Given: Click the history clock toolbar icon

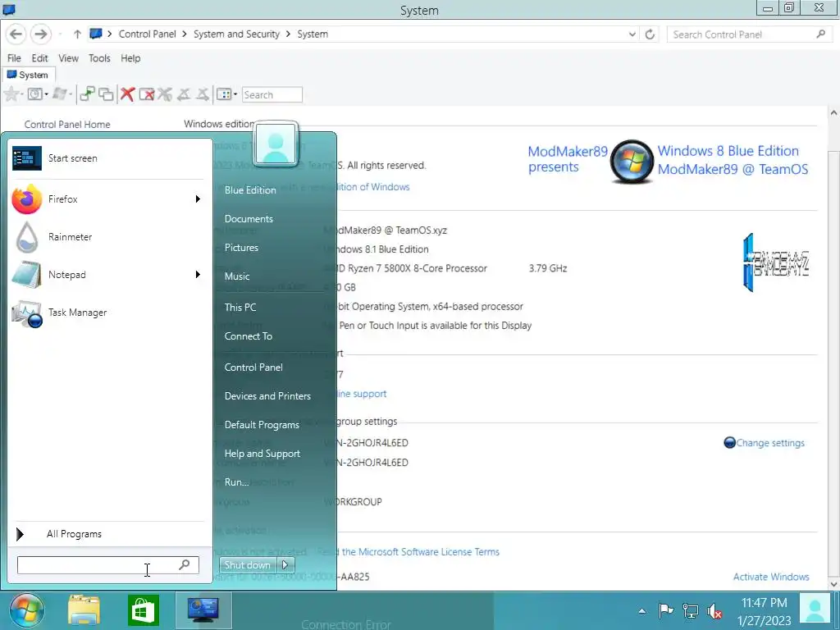Looking at the screenshot, I should pos(34,94).
